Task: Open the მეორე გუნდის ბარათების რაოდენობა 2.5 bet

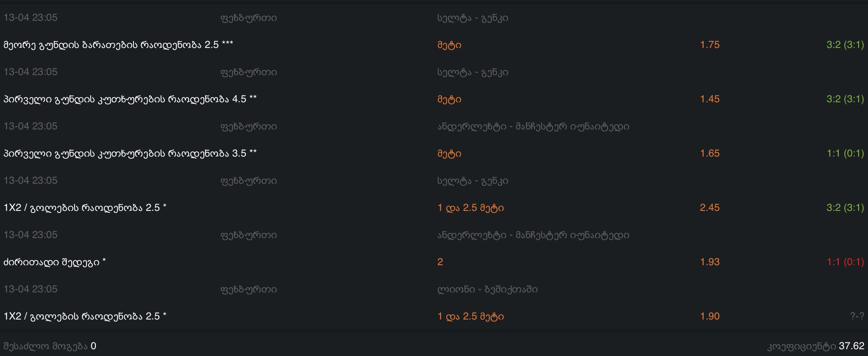Action: point(118,45)
